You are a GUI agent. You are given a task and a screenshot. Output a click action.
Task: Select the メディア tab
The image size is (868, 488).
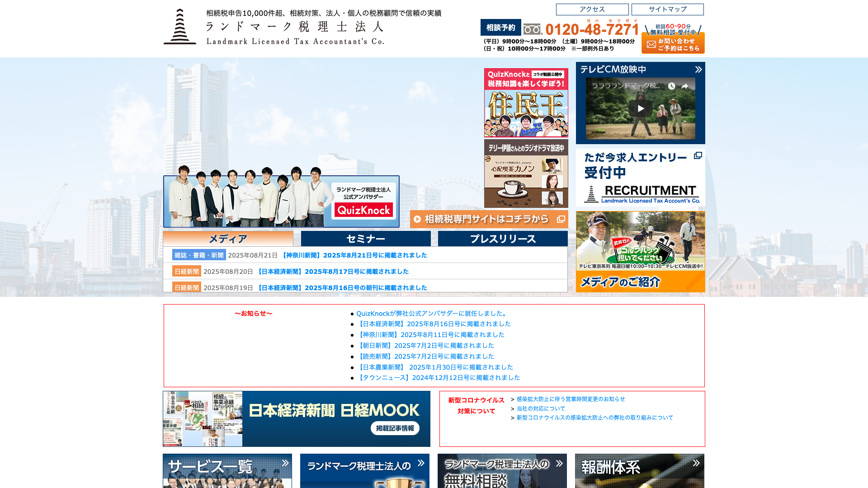(228, 239)
